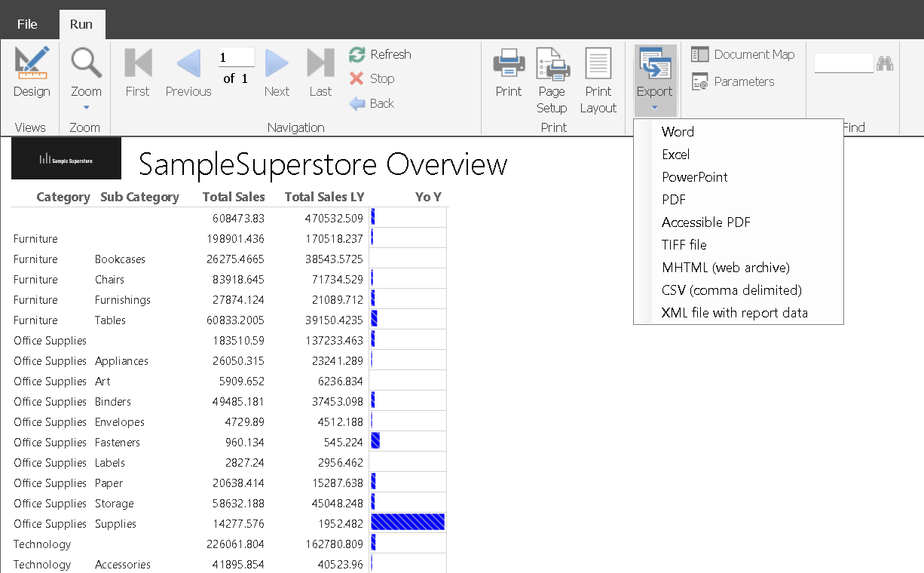Click the current page number field
Image resolution: width=924 pixels, height=573 pixels.
coord(236,58)
